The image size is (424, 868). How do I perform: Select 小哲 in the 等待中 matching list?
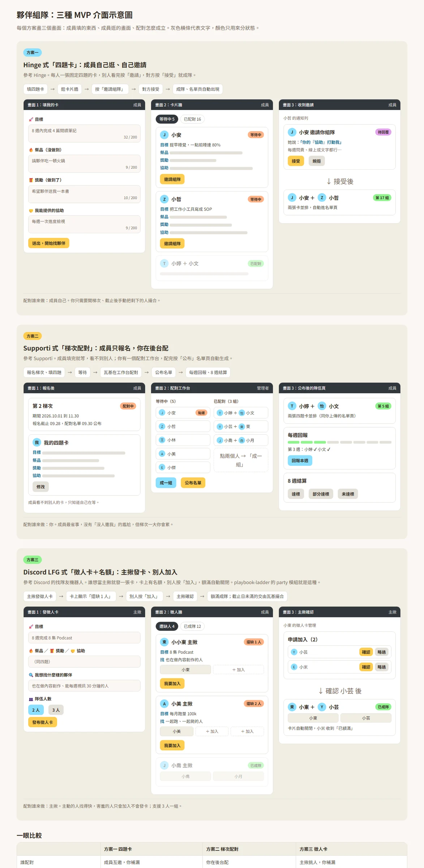point(183,426)
